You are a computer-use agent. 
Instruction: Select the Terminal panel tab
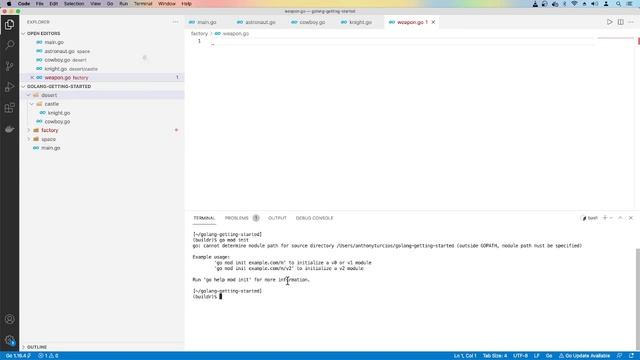coord(204,218)
